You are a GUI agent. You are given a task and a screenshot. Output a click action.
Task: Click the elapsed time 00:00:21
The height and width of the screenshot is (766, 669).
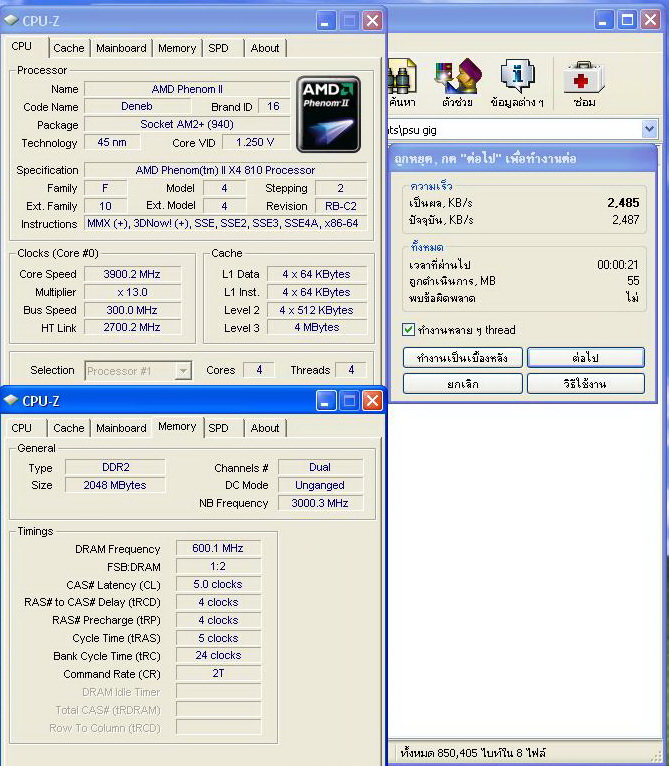(618, 265)
